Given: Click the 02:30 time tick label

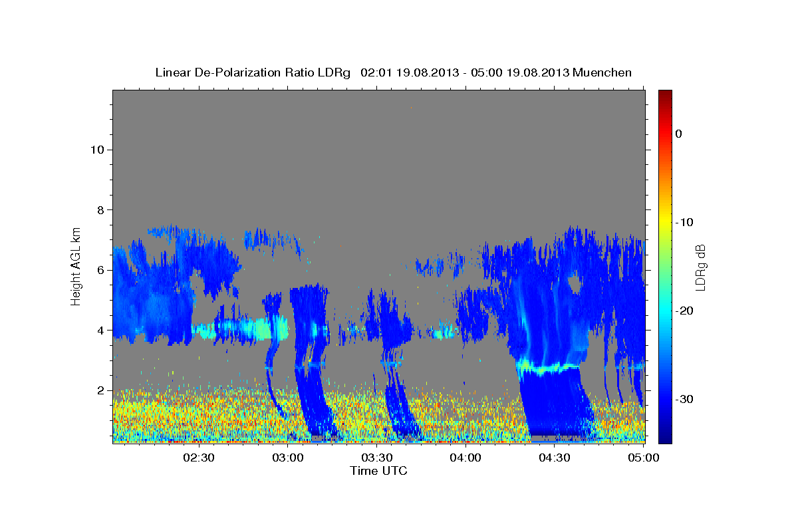Looking at the screenshot, I should 199,458.
